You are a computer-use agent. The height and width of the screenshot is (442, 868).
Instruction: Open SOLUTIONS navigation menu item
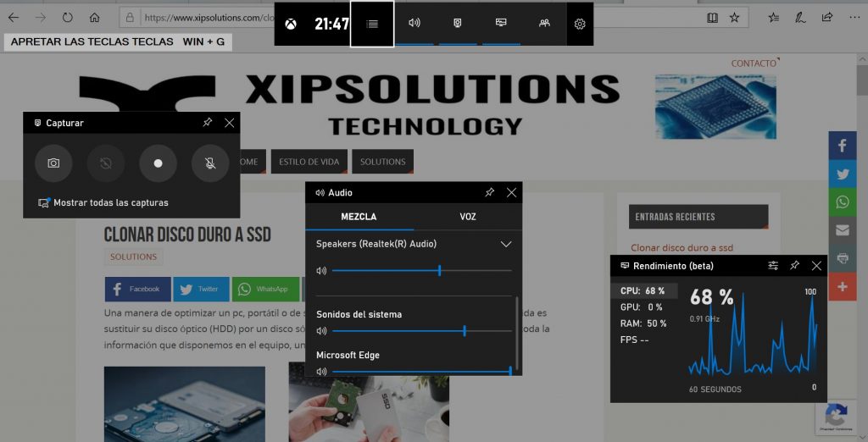click(382, 162)
